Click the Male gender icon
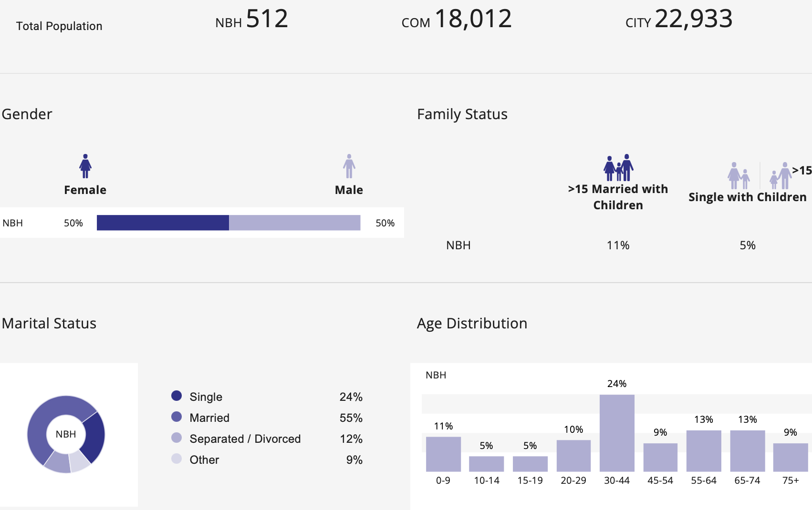The height and width of the screenshot is (510, 812). click(x=349, y=166)
